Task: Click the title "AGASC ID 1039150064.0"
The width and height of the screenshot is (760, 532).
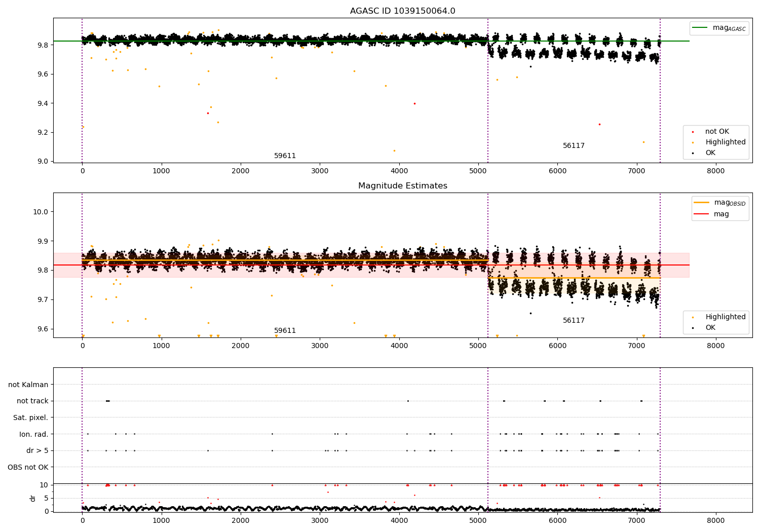Action: point(402,11)
